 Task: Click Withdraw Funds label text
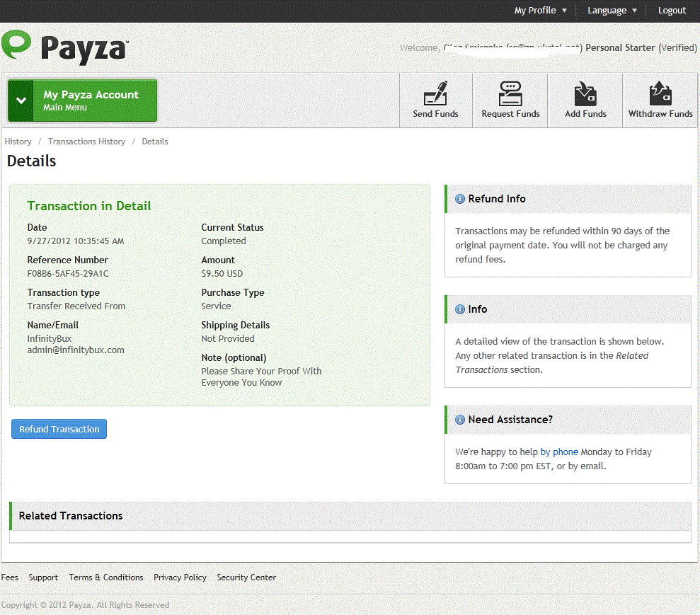pyautogui.click(x=660, y=114)
